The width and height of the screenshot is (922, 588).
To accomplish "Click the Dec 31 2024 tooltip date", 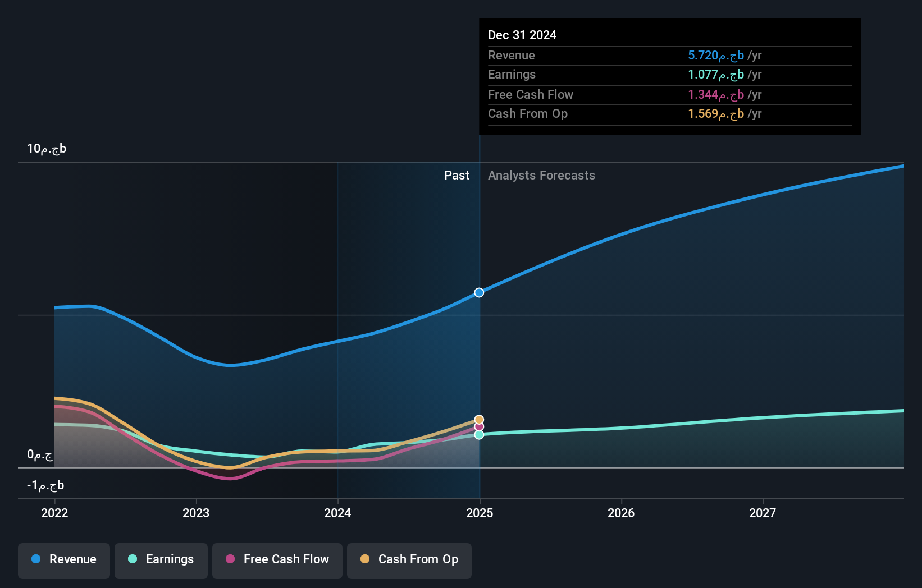I will [522, 35].
